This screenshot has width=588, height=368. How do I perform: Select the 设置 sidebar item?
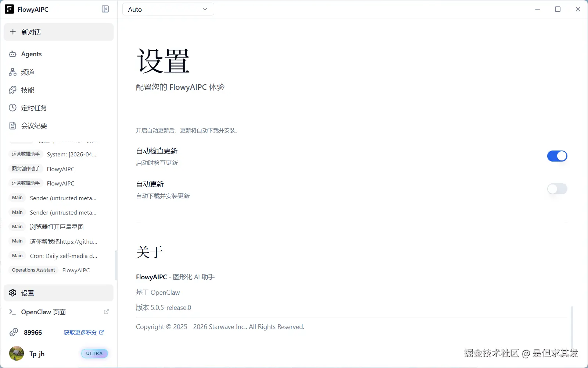59,293
